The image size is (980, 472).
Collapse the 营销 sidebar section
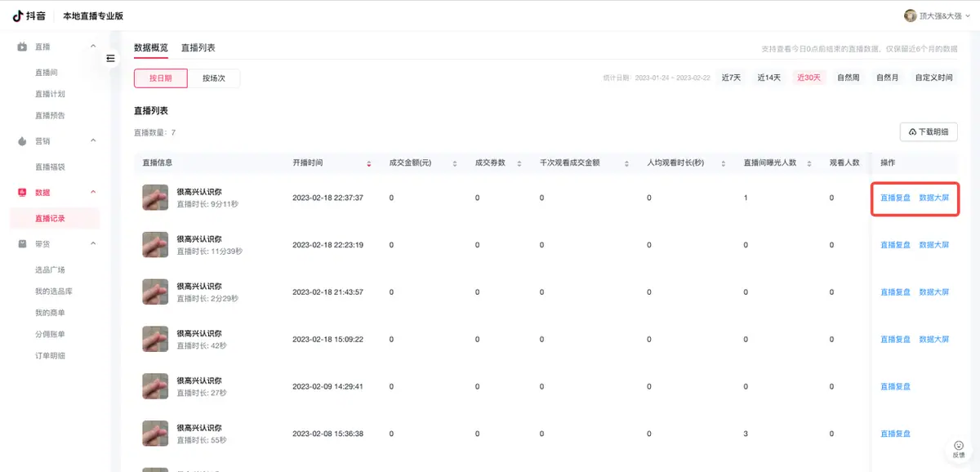click(93, 140)
